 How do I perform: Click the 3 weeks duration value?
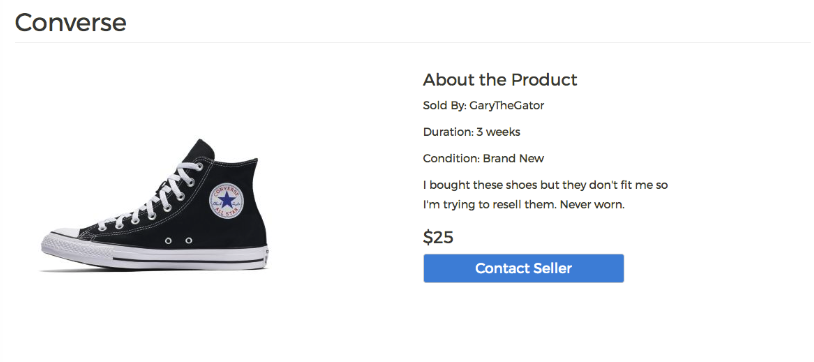pos(498,132)
